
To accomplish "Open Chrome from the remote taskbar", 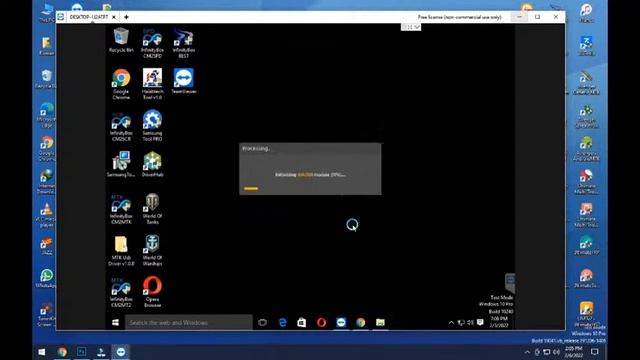I will click(x=360, y=322).
